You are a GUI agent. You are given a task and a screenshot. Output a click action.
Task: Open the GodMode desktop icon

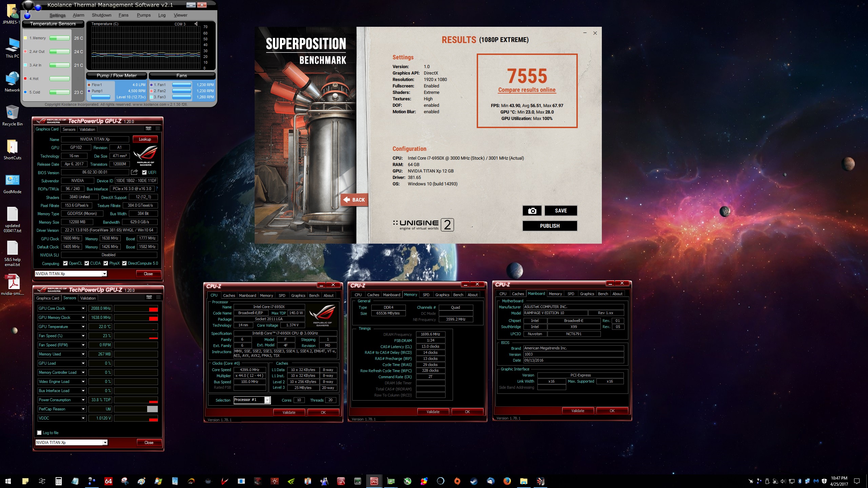(12, 184)
